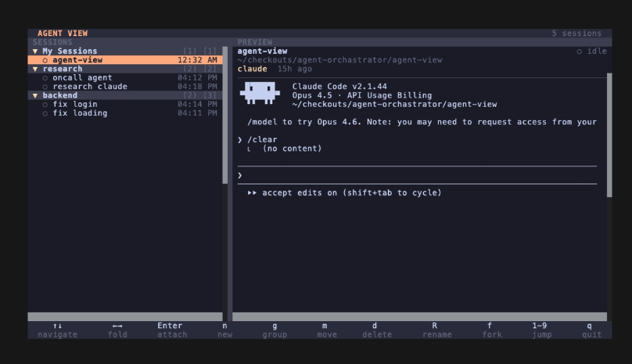632x364 pixels.
Task: Collapse the backend group triangle
Action: point(35,95)
